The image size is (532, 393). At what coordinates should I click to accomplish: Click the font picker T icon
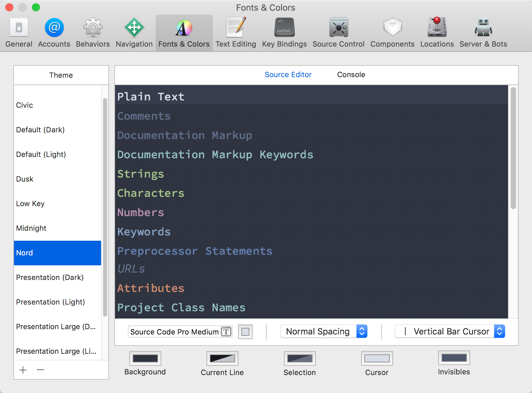(226, 331)
